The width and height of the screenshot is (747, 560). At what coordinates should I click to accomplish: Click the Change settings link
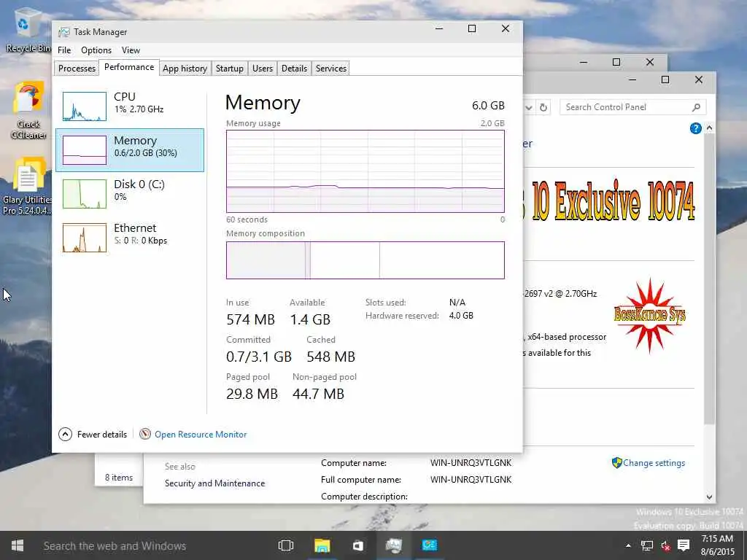coord(654,463)
